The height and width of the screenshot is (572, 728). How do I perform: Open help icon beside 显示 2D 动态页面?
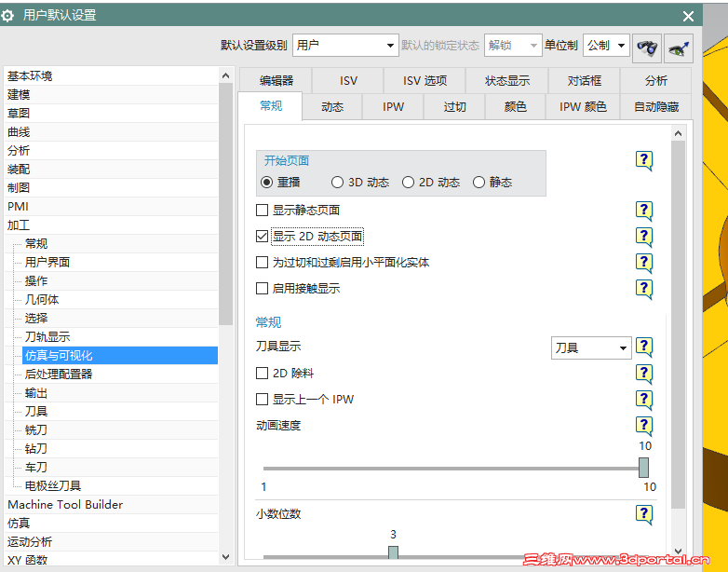click(x=644, y=237)
